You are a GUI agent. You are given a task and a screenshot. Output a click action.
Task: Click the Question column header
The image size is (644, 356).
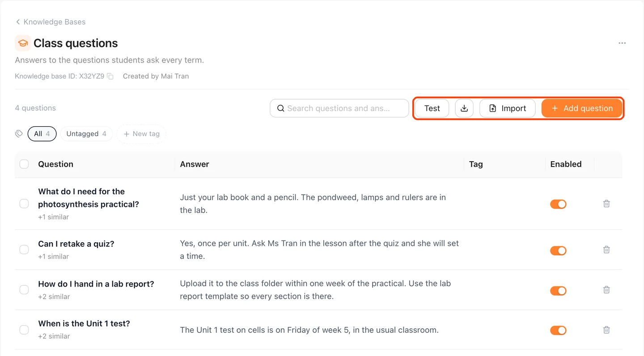pyautogui.click(x=56, y=164)
